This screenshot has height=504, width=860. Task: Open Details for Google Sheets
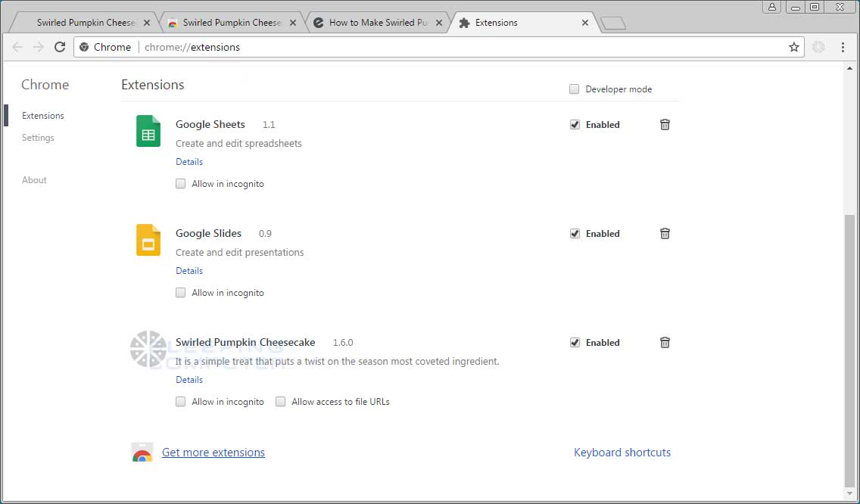coord(189,162)
